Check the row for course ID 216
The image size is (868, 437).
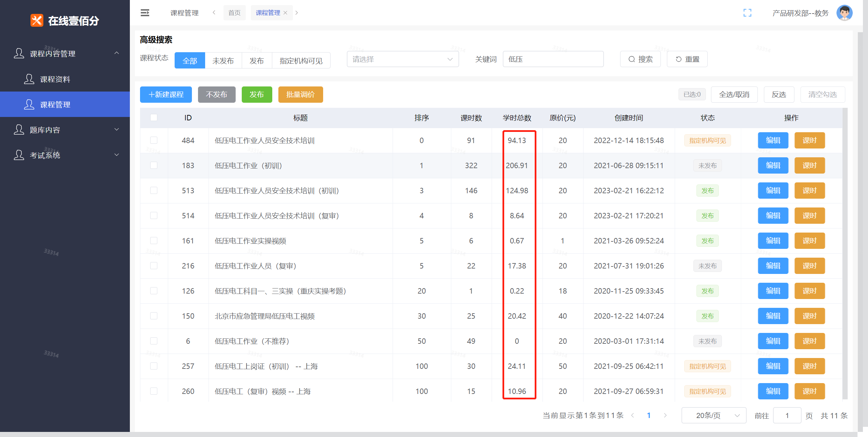(x=154, y=266)
